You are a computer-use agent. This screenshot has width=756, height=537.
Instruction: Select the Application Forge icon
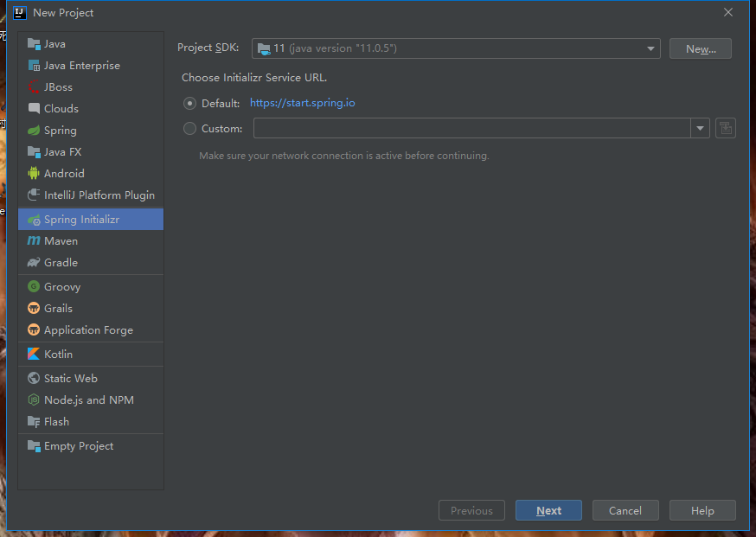point(34,329)
